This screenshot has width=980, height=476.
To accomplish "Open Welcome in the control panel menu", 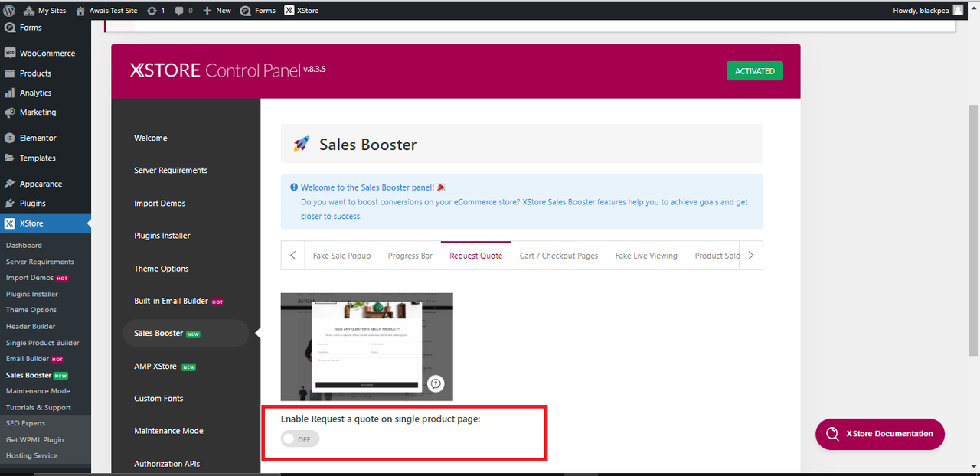I will [151, 139].
